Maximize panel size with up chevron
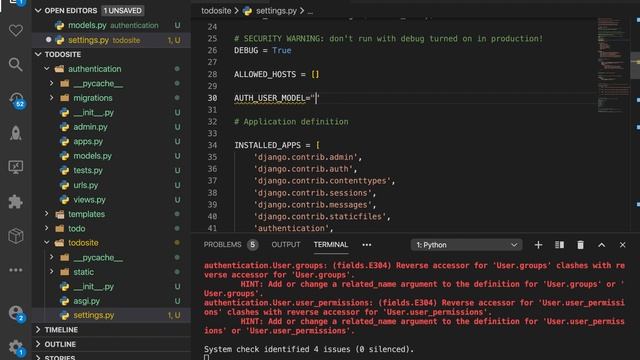640x360 pixels. tap(601, 245)
